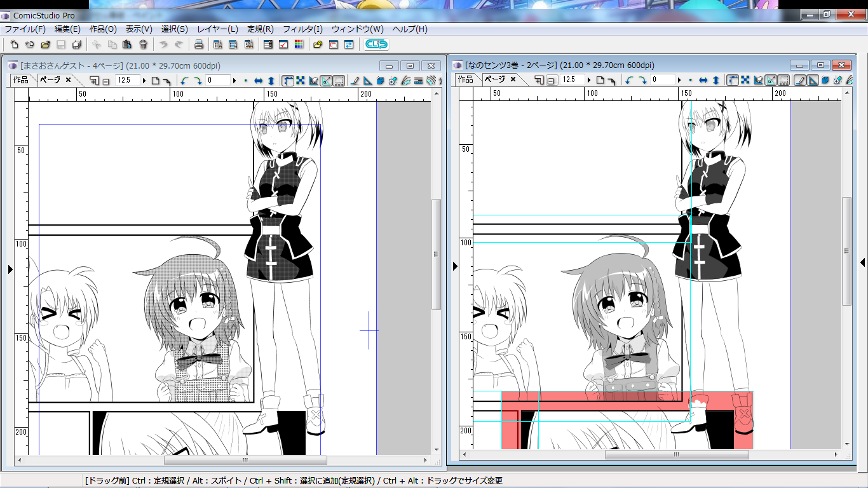Screen dimensions: 868x488
Task: Click the CLIP logo button in main toolbar
Action: tap(376, 44)
